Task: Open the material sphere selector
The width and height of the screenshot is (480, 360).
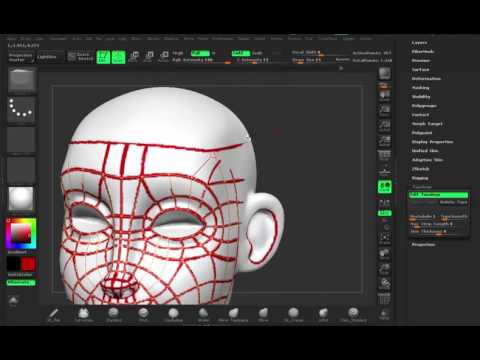Action: pos(21,199)
